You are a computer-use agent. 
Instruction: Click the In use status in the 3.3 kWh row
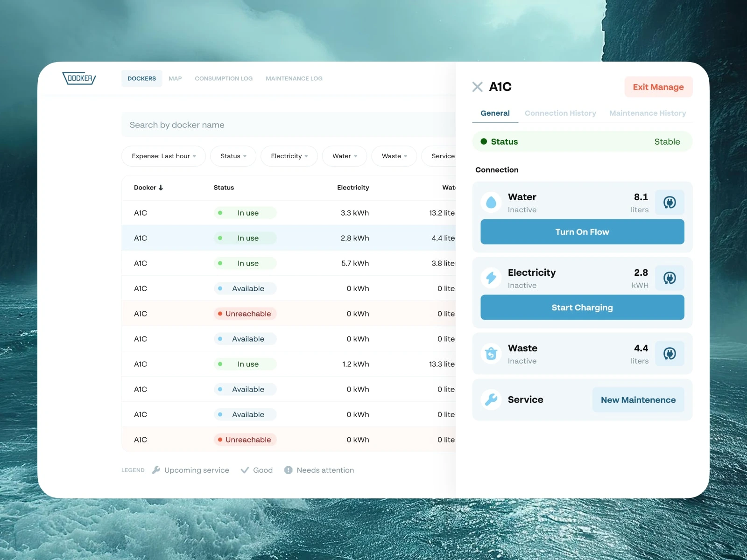245,213
